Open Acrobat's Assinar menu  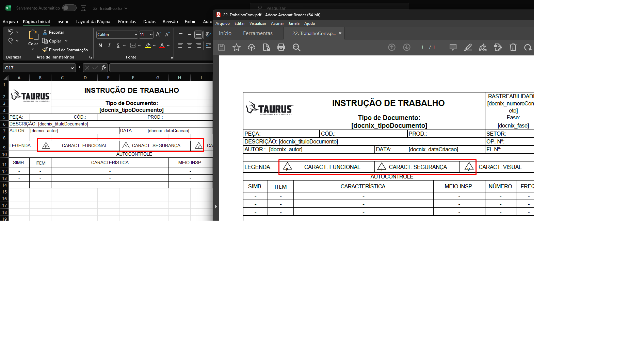tap(277, 23)
